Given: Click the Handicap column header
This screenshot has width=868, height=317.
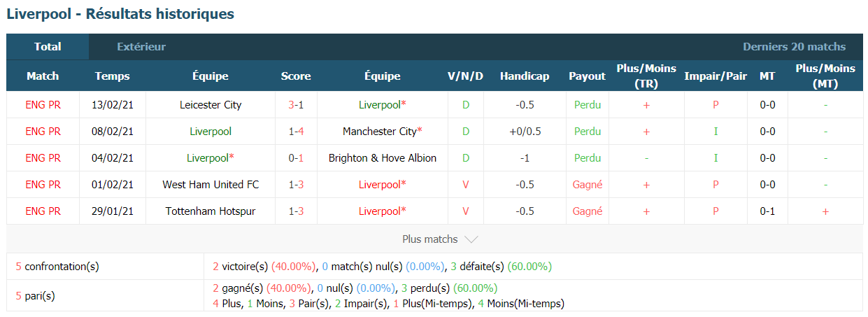Looking at the screenshot, I should tap(525, 76).
